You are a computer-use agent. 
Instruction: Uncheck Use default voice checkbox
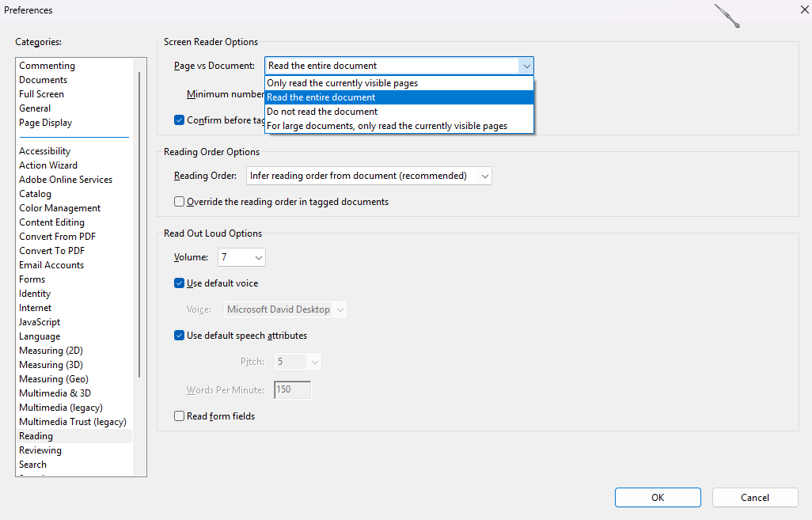tap(179, 283)
